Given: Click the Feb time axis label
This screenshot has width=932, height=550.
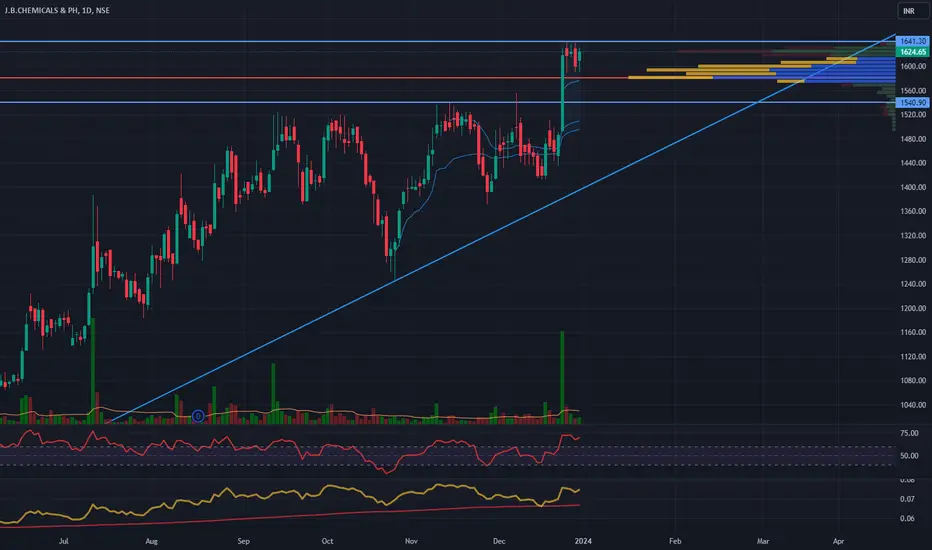Looking at the screenshot, I should click(x=675, y=541).
